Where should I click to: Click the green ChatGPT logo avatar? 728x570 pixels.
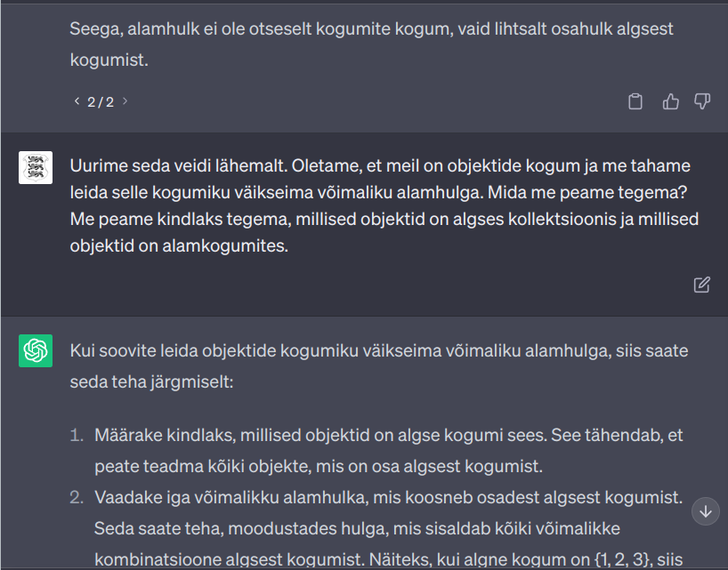point(36,350)
